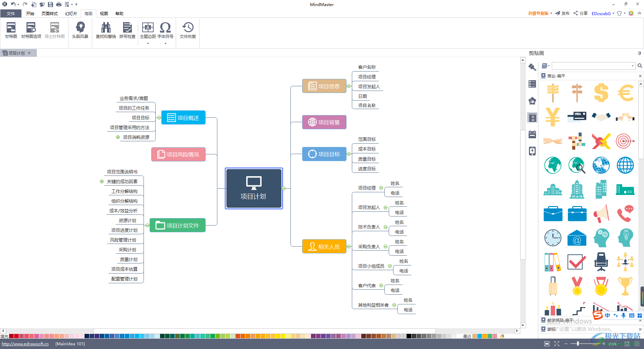The width and height of the screenshot is (644, 349).
Task: Open Gantt chart options
Action: (31, 30)
